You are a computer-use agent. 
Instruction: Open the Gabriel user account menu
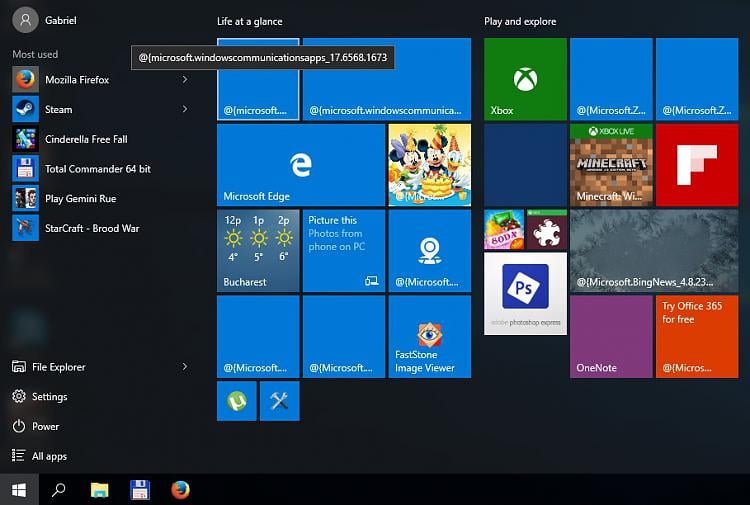pyautogui.click(x=44, y=21)
